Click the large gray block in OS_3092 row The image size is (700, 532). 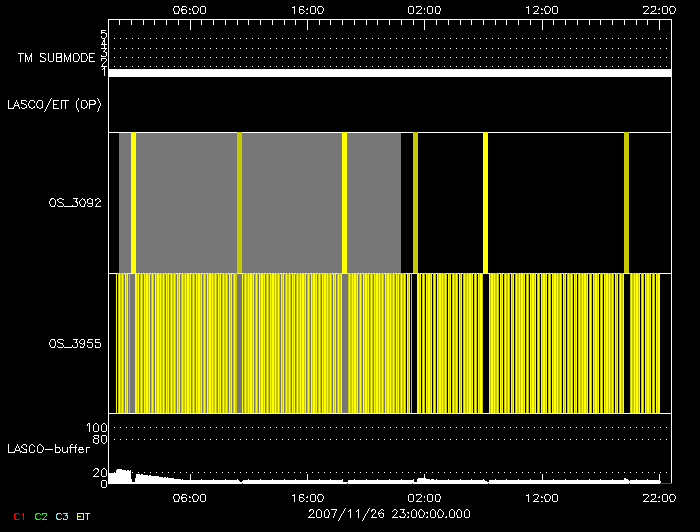290,202
